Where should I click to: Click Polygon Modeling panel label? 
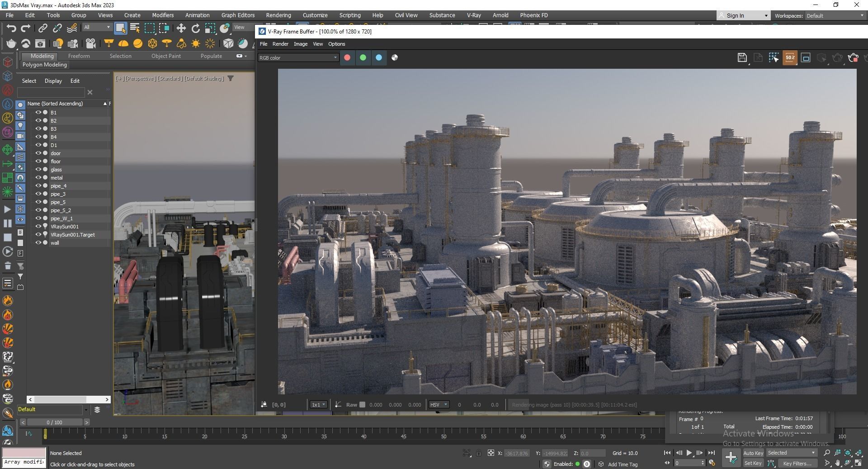pos(45,65)
